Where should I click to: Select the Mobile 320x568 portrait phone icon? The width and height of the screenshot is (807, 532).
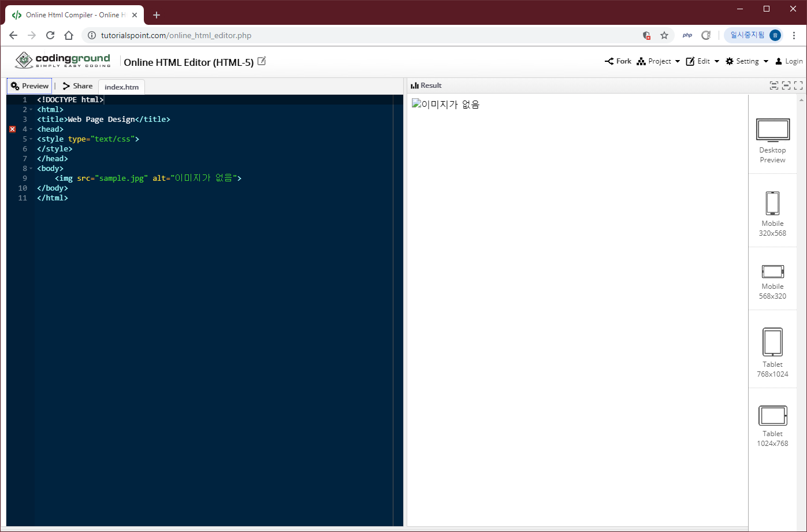772,203
